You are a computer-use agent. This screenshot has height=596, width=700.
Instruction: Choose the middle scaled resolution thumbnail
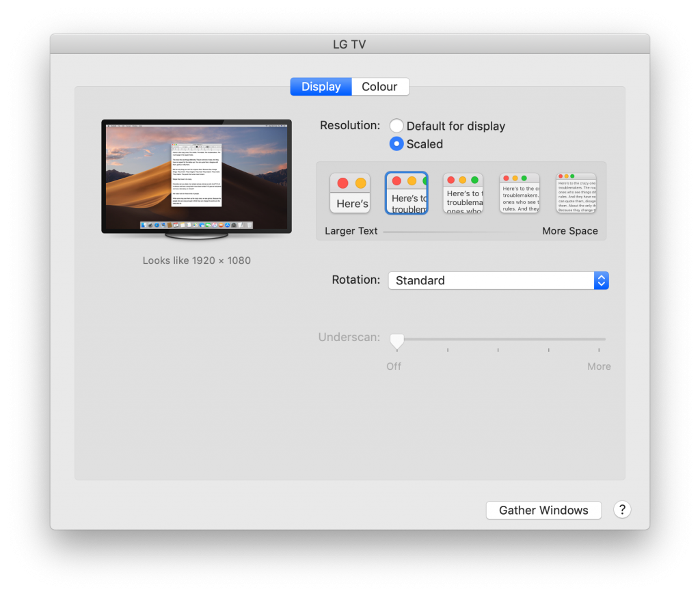pyautogui.click(x=463, y=193)
